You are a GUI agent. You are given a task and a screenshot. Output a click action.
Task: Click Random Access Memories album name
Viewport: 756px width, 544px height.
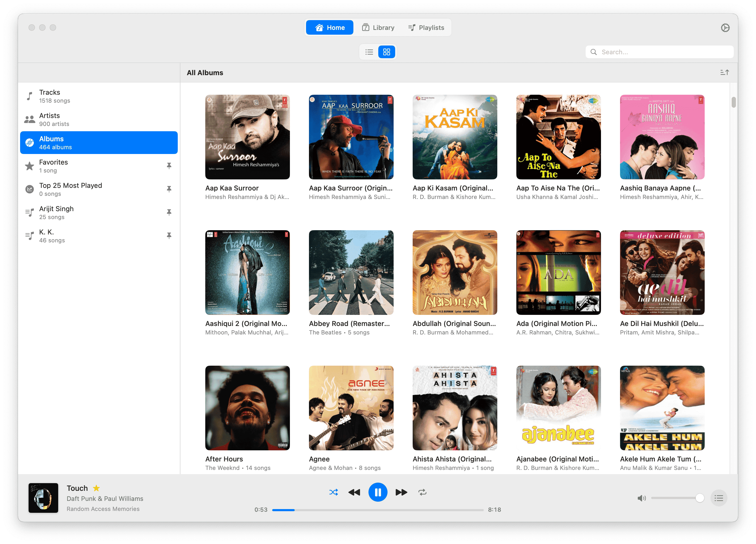103,509
